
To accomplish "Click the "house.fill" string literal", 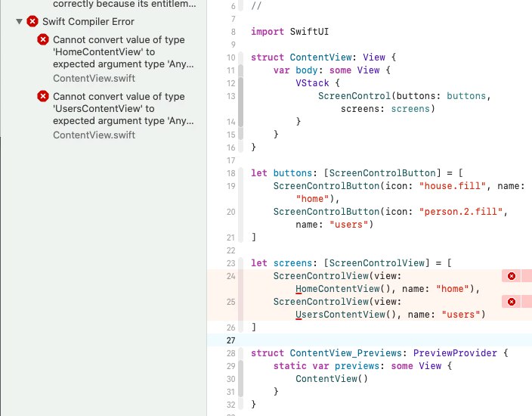I will 453,186.
